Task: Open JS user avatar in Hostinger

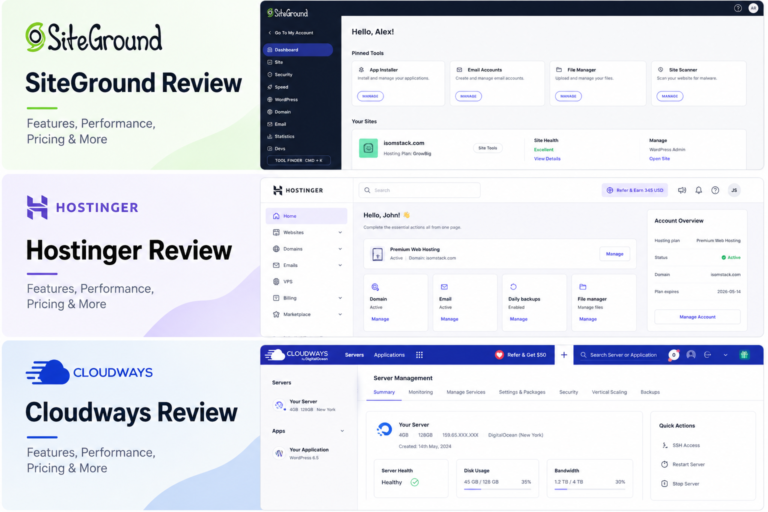Action: 734,190
